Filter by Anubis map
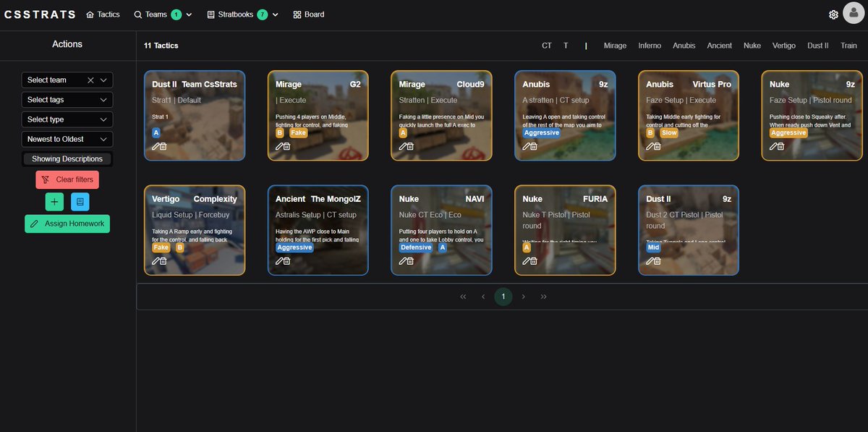This screenshot has width=868, height=432. [x=684, y=46]
